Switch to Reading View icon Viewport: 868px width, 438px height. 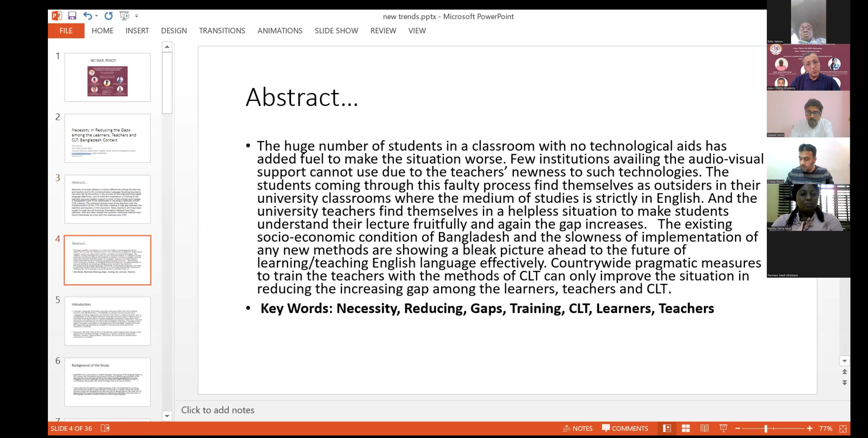[x=704, y=428]
